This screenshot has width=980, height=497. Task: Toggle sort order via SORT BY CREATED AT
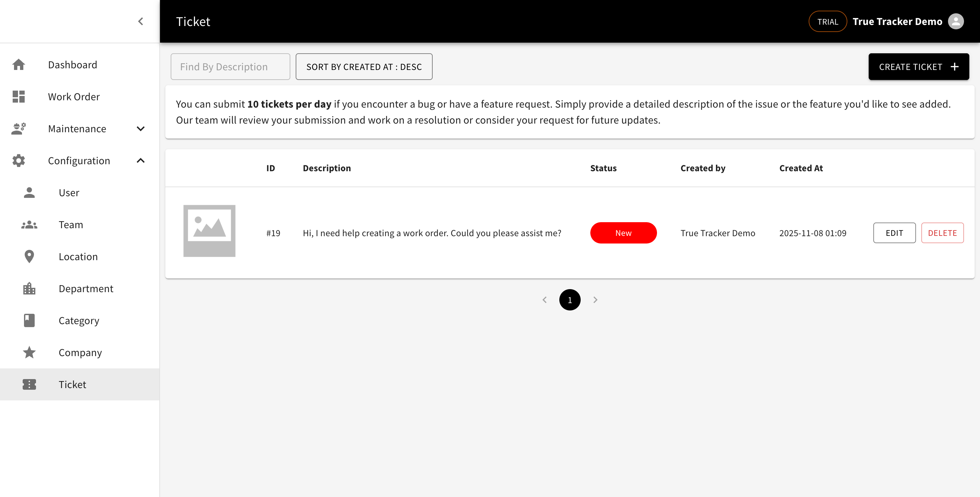[x=364, y=67]
